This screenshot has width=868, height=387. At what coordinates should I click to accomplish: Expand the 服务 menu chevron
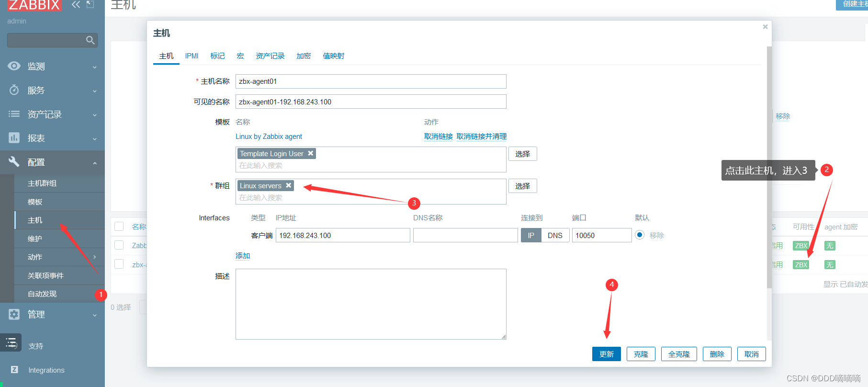click(95, 91)
